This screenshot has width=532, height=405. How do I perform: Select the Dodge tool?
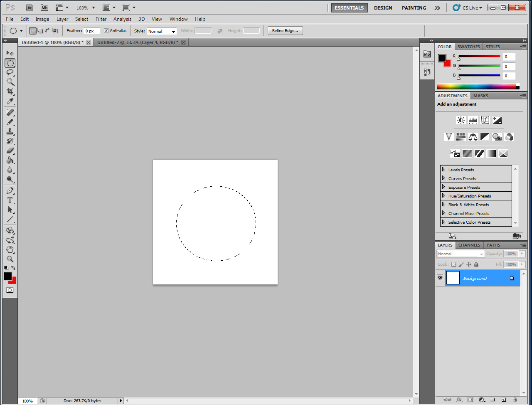[x=10, y=179]
